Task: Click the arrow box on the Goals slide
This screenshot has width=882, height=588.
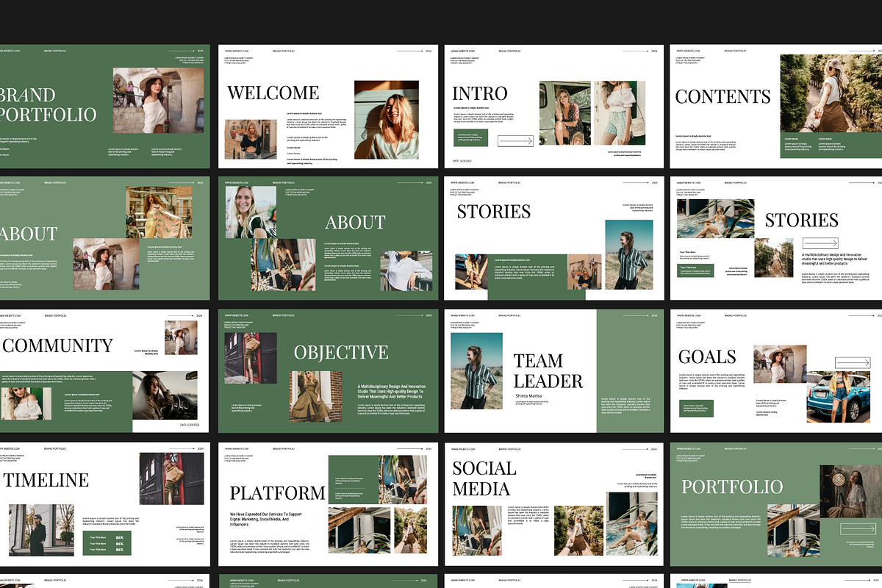Action: coord(853,362)
